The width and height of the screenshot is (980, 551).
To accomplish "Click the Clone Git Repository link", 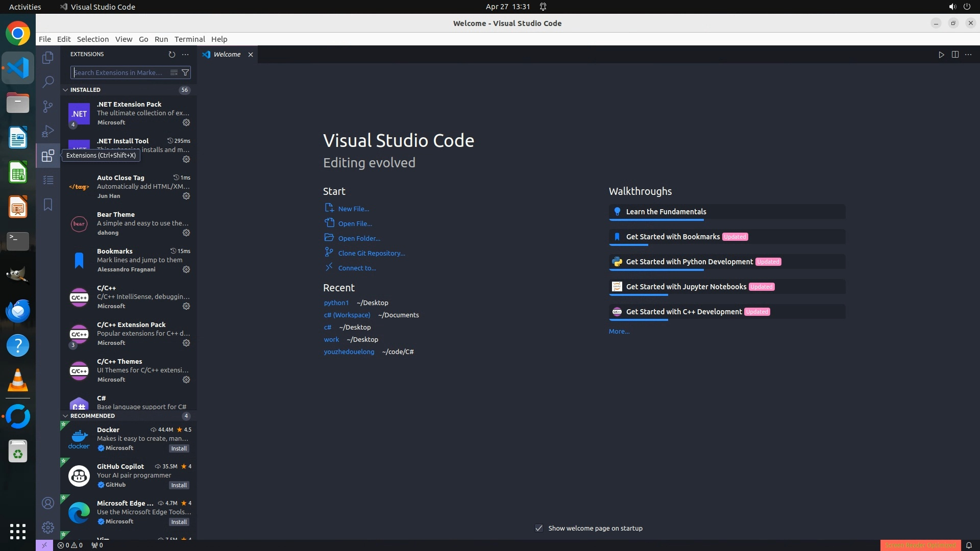I will (371, 253).
